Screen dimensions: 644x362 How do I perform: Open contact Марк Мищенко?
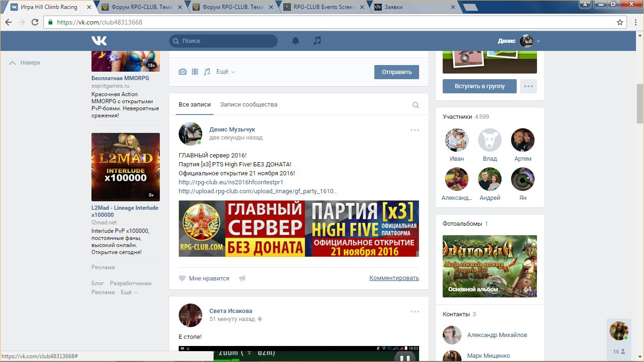488,356
